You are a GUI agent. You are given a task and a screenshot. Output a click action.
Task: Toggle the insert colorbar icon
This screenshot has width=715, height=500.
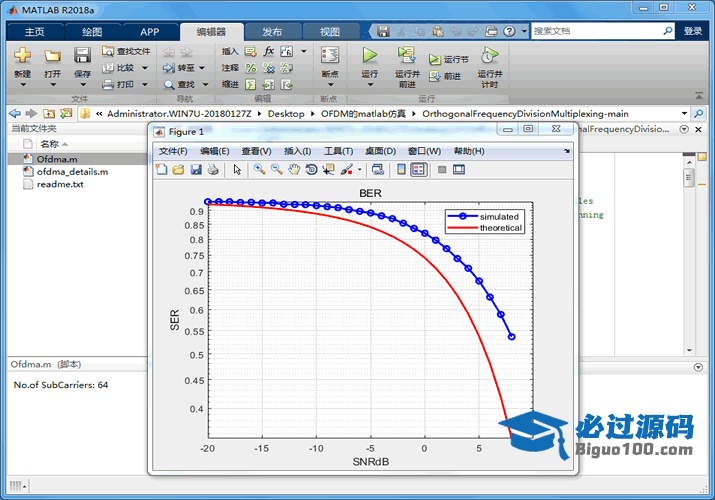(401, 170)
